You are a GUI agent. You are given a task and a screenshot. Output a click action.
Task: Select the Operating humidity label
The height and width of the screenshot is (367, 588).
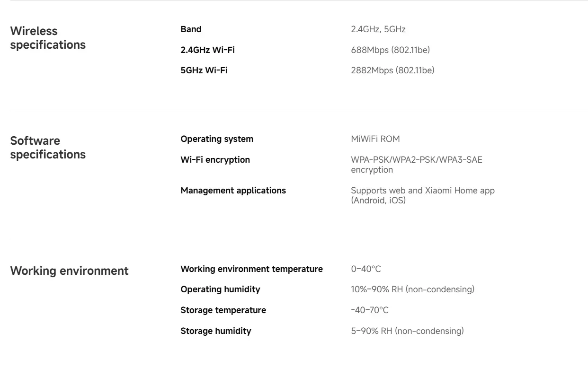(x=220, y=289)
